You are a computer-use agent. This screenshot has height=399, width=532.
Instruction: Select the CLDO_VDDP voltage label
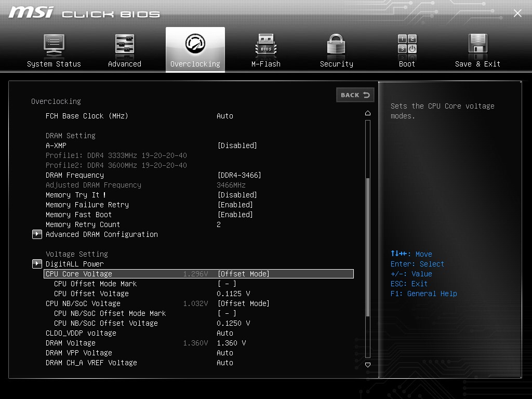pyautogui.click(x=81, y=333)
